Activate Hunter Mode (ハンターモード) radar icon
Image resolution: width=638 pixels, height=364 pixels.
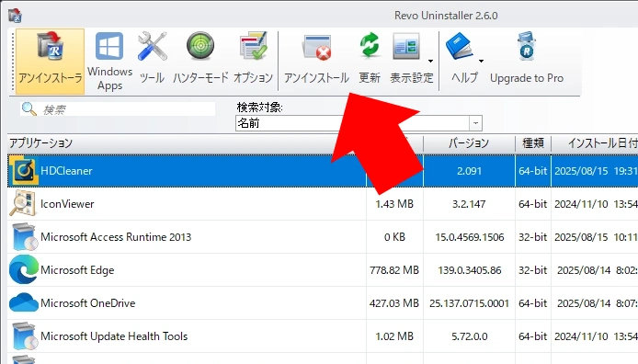[x=200, y=46]
